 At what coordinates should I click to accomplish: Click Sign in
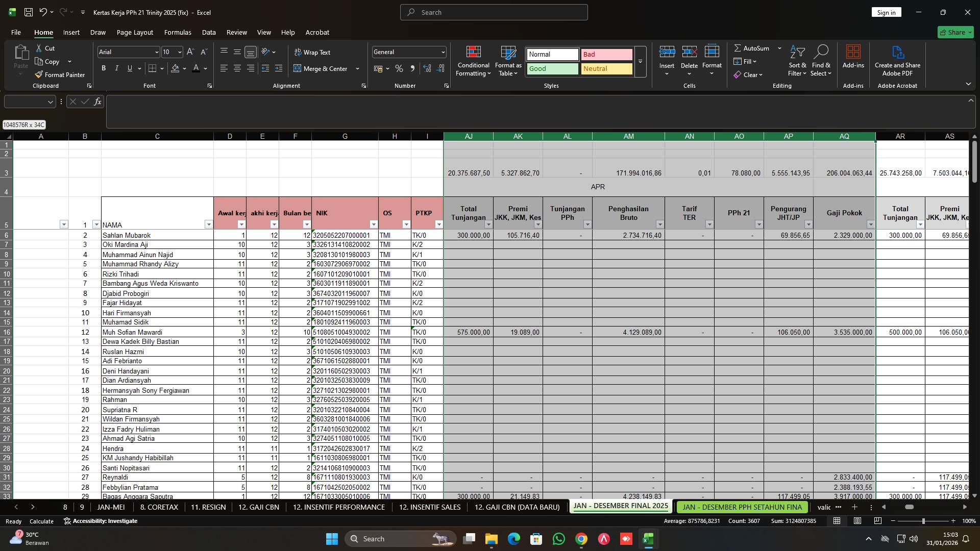coord(886,12)
